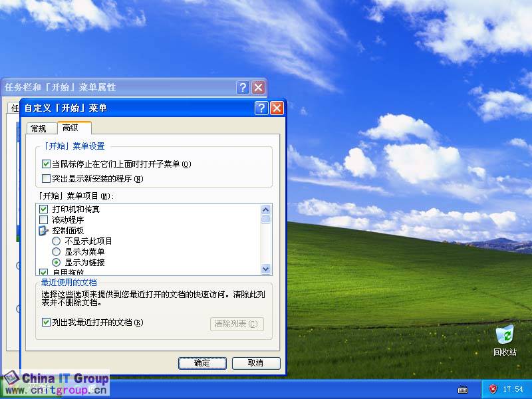Close the 自定义「开始」菜单 dialog
532x399 pixels.
[x=277, y=108]
